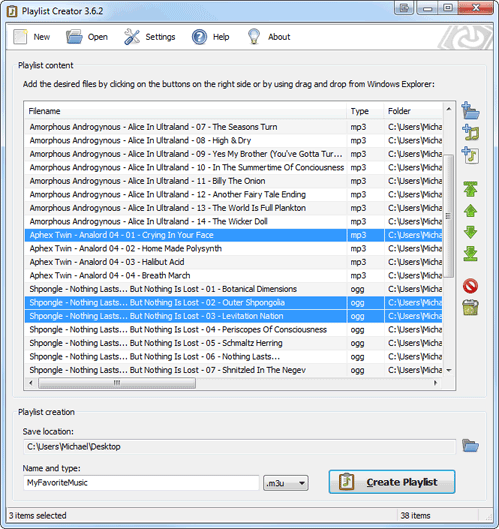Select the '04 - Breath March' row
499x529 pixels.
233,275
